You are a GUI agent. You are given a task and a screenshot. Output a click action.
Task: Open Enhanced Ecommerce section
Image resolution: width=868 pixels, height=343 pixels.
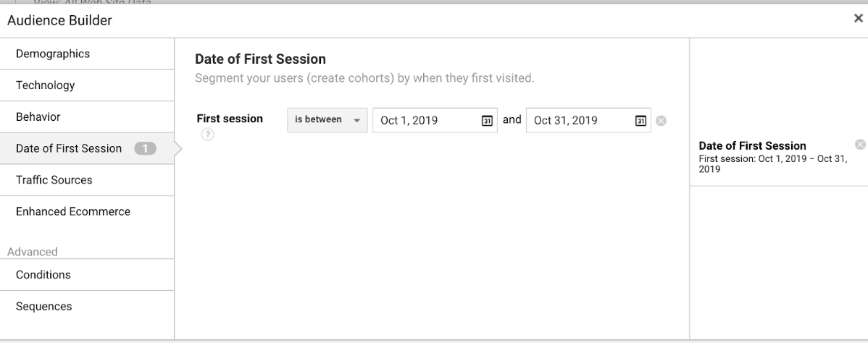point(87,211)
